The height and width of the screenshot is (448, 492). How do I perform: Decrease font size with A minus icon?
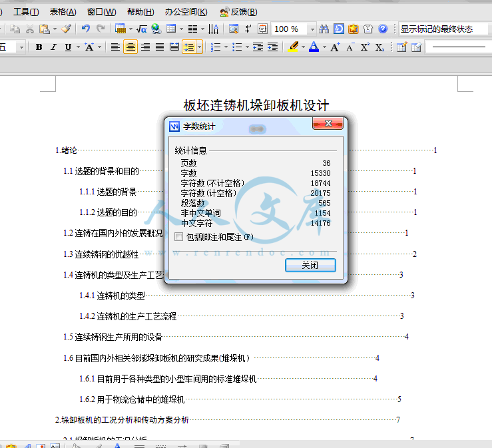point(350,47)
